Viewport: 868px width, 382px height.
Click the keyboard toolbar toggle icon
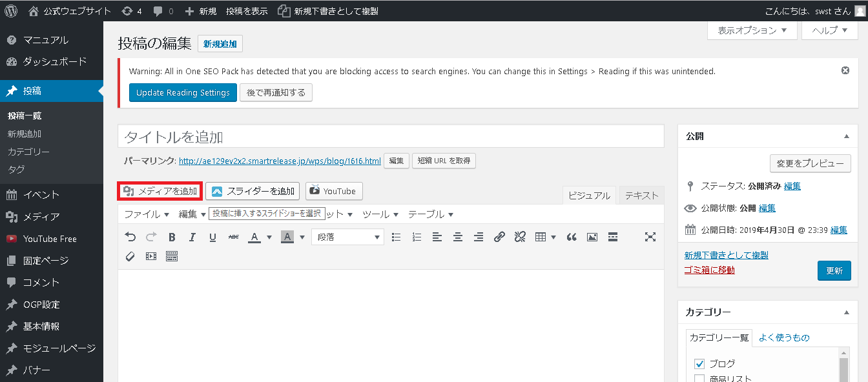[172, 256]
